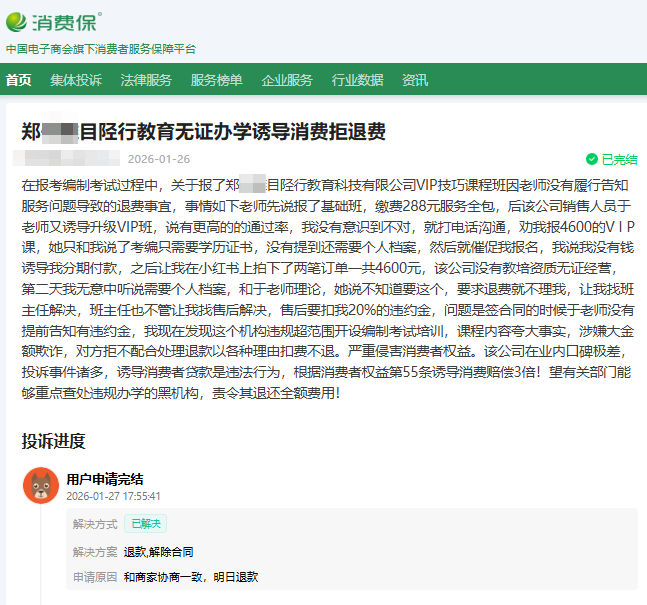Open the 服务榜单 page
647x605 pixels.
(216, 80)
